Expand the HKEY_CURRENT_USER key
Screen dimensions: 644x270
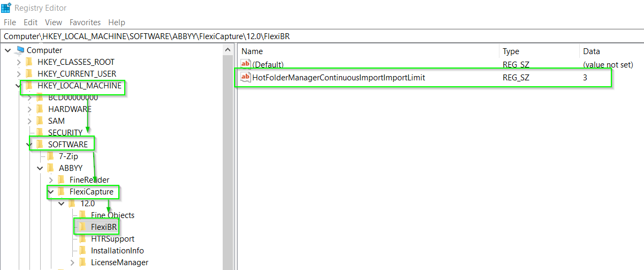[x=19, y=74]
